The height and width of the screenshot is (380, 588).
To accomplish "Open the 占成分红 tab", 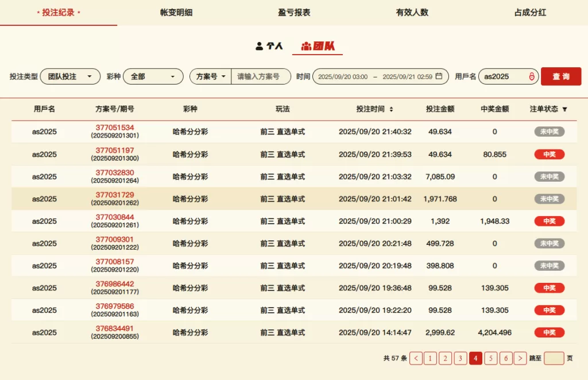I will (x=529, y=13).
